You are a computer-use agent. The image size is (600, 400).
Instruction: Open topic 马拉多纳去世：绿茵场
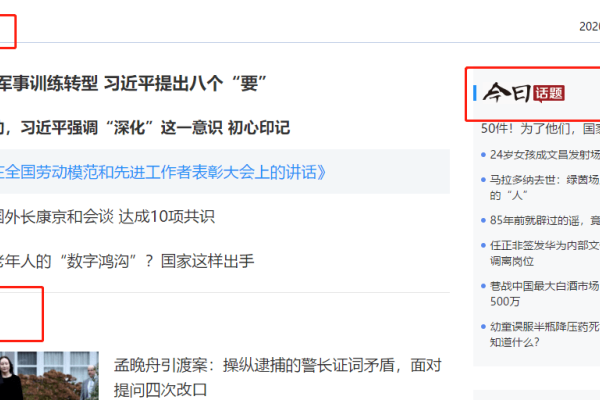click(x=545, y=187)
